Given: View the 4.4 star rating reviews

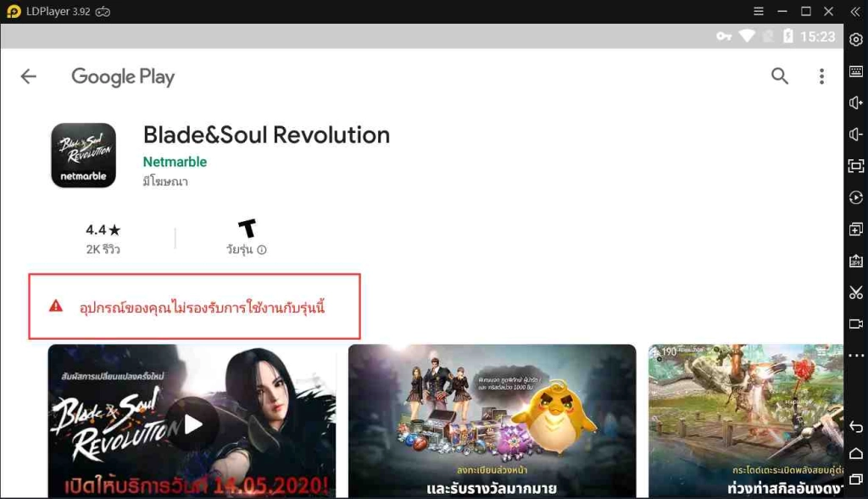Looking at the screenshot, I should click(103, 238).
